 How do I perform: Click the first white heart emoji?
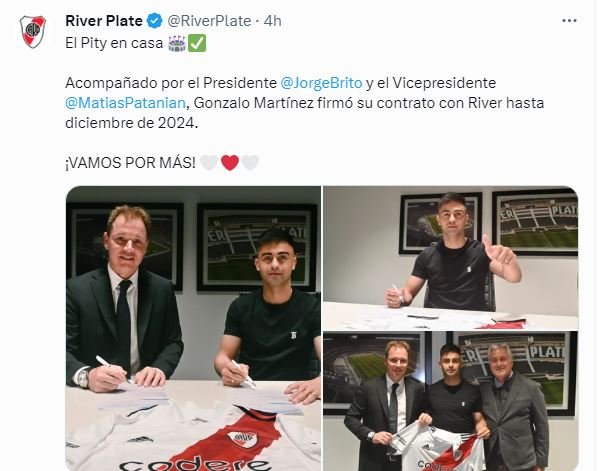[209, 163]
